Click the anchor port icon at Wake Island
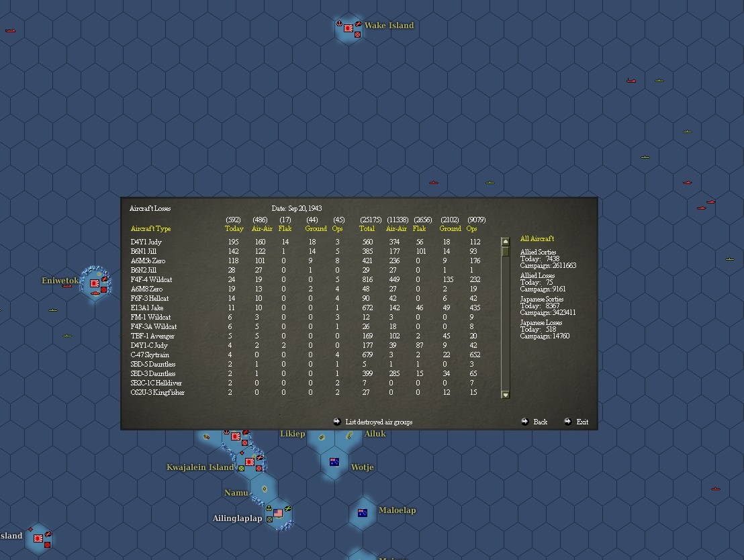Screen dimensions: 744x560 point(339,24)
